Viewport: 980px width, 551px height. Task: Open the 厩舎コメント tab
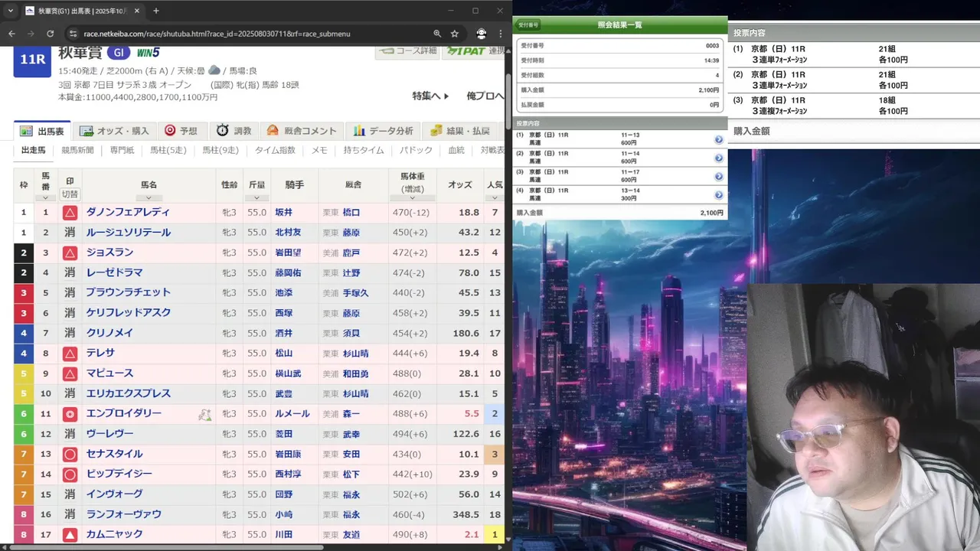[x=302, y=131]
